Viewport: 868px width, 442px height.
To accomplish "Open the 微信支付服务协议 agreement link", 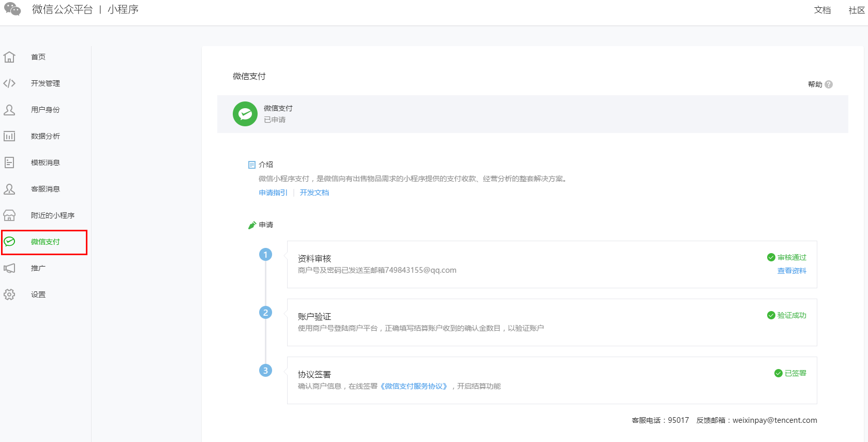I will (x=414, y=386).
